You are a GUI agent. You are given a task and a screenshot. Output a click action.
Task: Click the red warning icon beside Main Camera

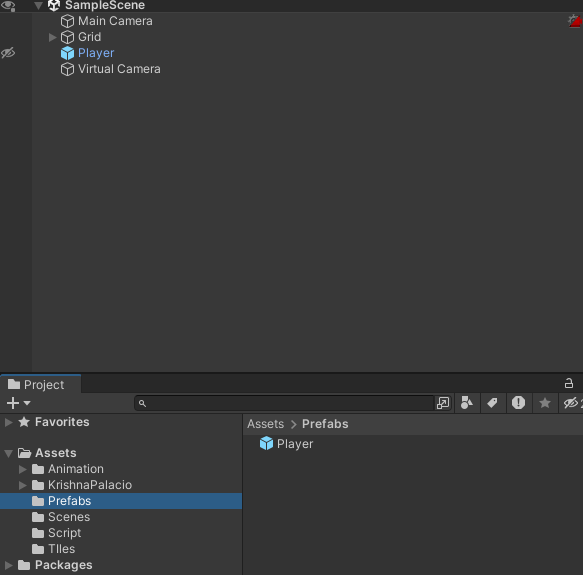click(575, 21)
